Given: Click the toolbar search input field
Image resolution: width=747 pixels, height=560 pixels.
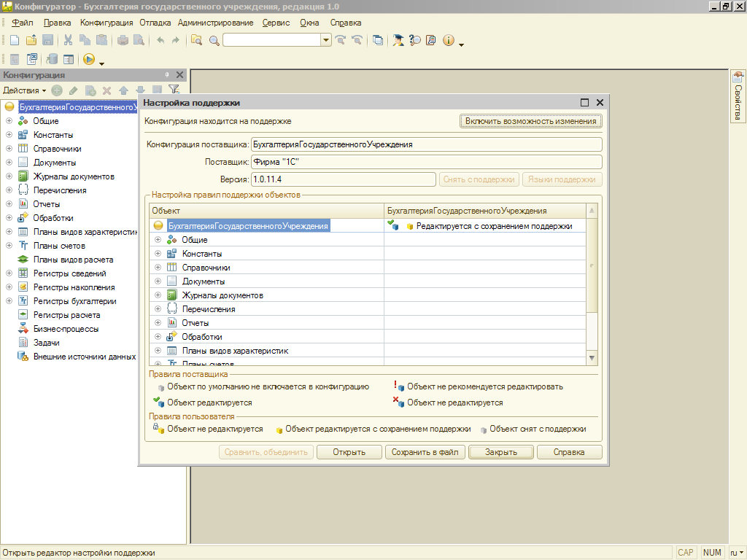Looking at the screenshot, I should pos(272,40).
